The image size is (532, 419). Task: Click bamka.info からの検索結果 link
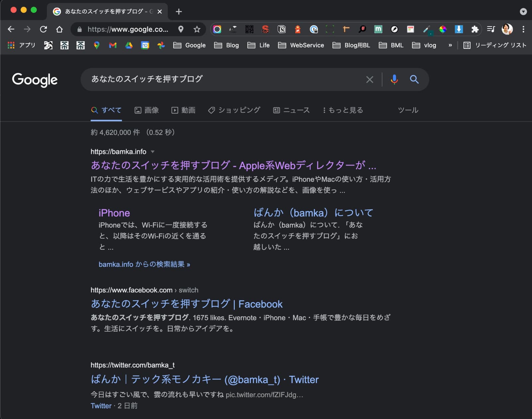click(x=144, y=264)
